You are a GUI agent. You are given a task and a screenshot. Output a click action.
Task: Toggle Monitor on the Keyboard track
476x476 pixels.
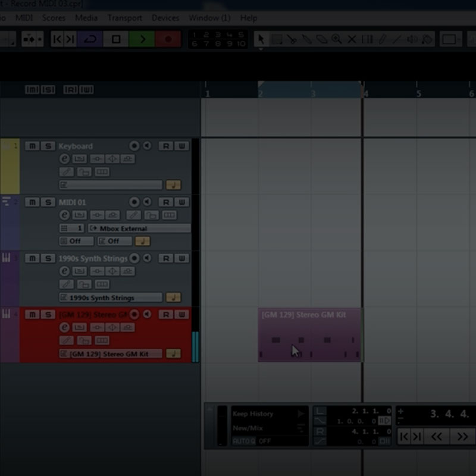pyautogui.click(x=147, y=146)
